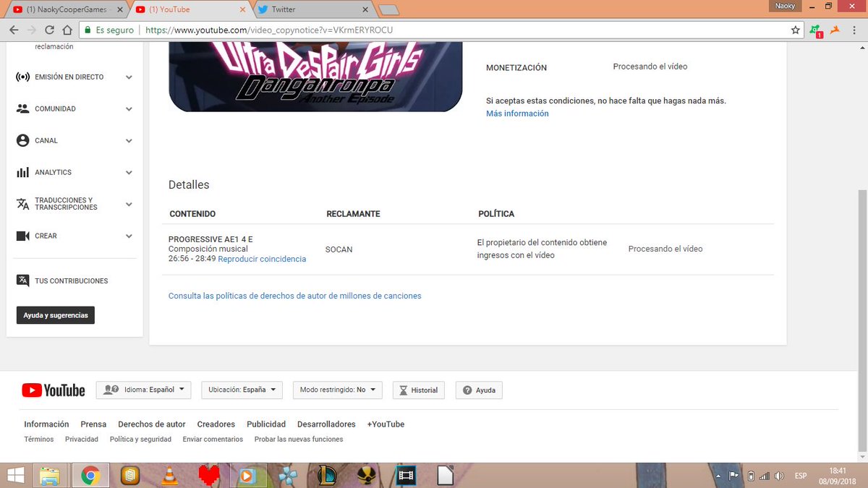Open the Información footer link
The width and height of the screenshot is (868, 488).
point(46,424)
